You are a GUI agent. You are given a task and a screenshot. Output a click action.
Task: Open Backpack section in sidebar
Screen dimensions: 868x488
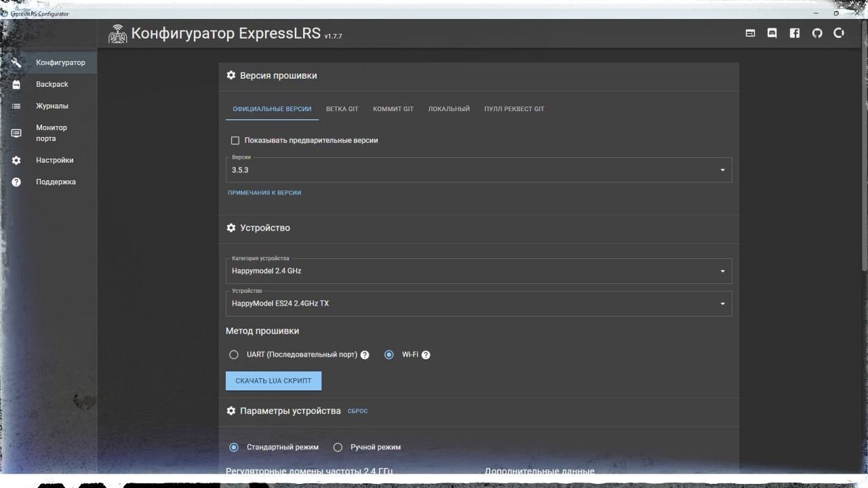[x=52, y=84]
